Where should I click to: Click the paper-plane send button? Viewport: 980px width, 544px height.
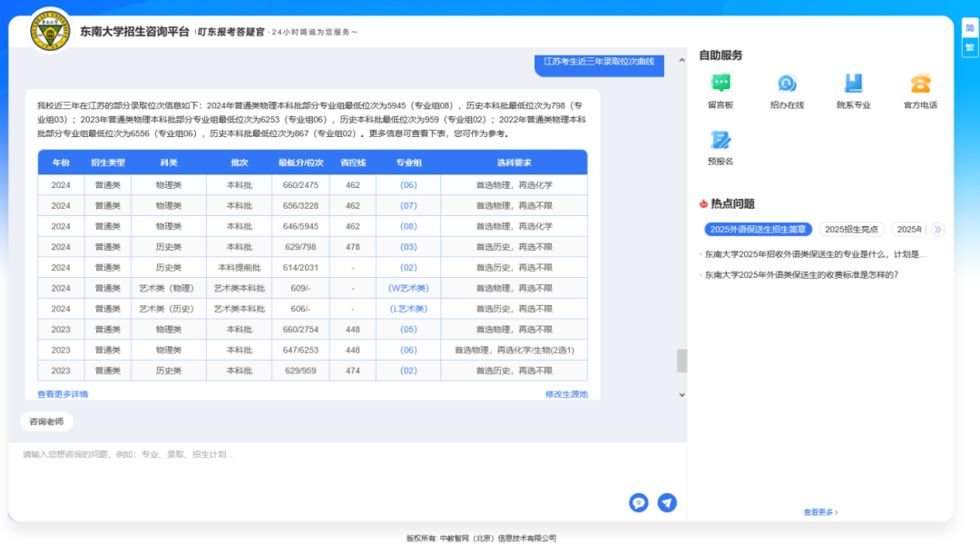point(667,503)
